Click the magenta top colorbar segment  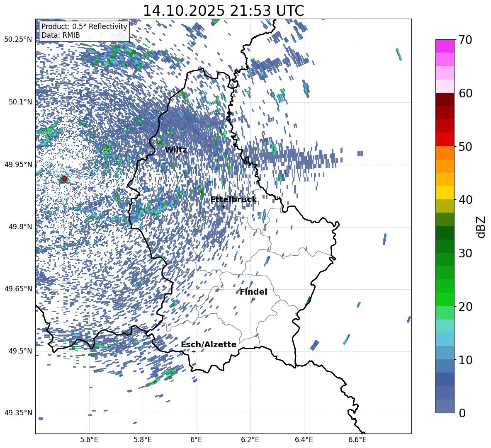(x=445, y=46)
